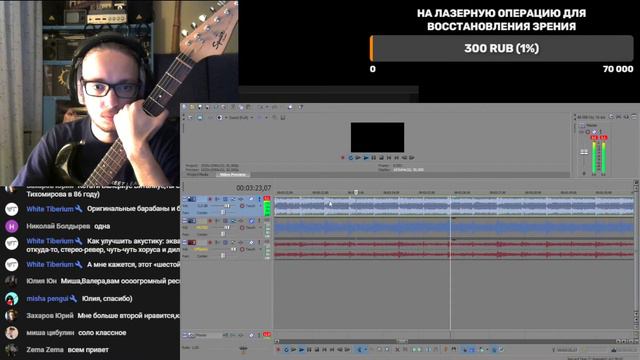Open project toolbar icon

[192, 107]
